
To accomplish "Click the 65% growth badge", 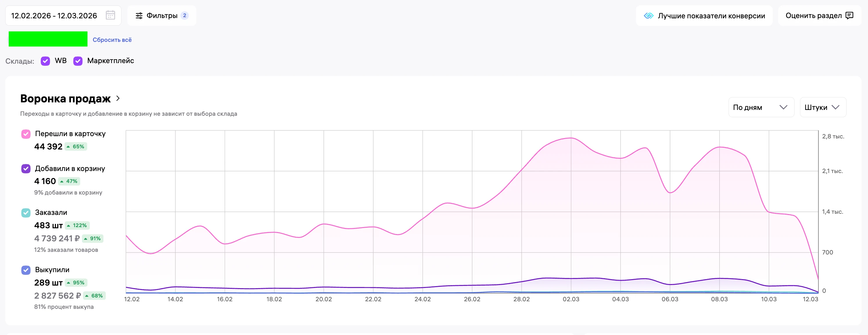I will [x=76, y=146].
